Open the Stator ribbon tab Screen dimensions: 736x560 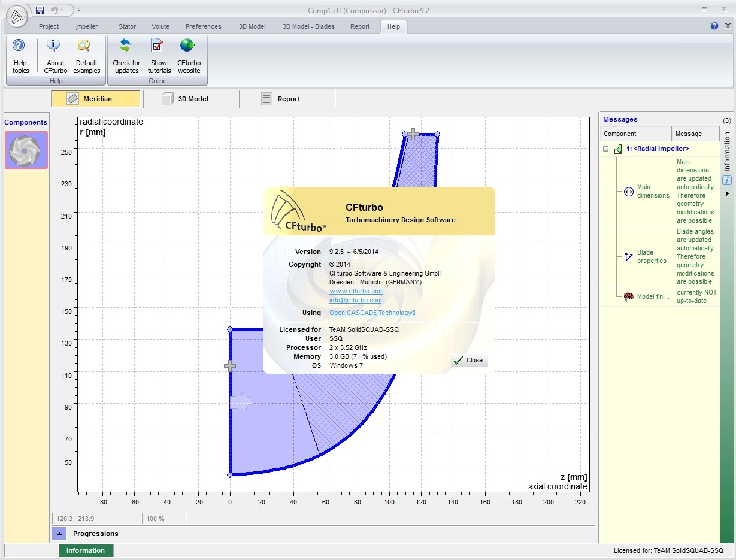pyautogui.click(x=127, y=26)
